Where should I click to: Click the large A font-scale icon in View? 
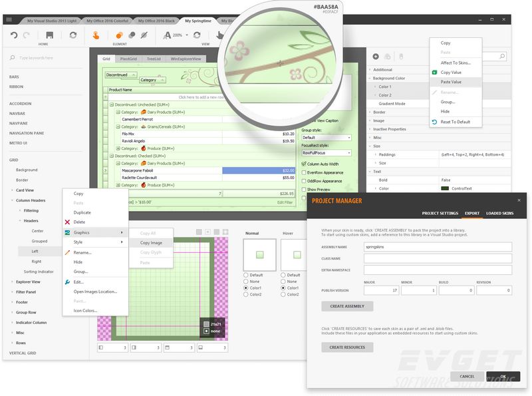167,35
